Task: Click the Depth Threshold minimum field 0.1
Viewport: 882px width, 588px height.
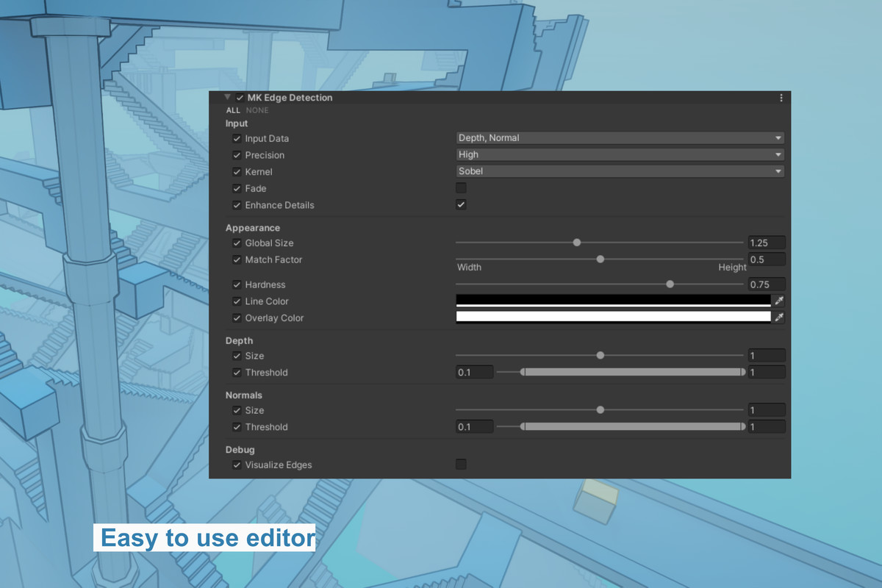Action: 475,373
